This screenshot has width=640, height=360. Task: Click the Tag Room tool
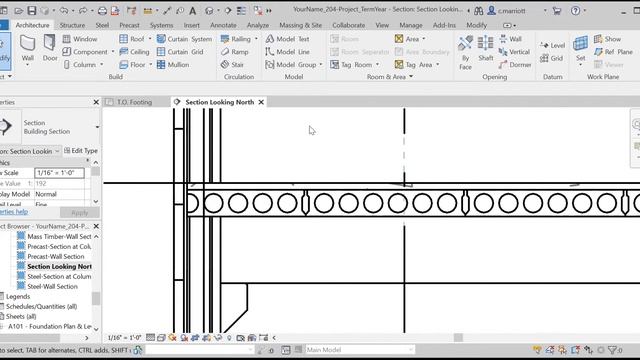(351, 64)
